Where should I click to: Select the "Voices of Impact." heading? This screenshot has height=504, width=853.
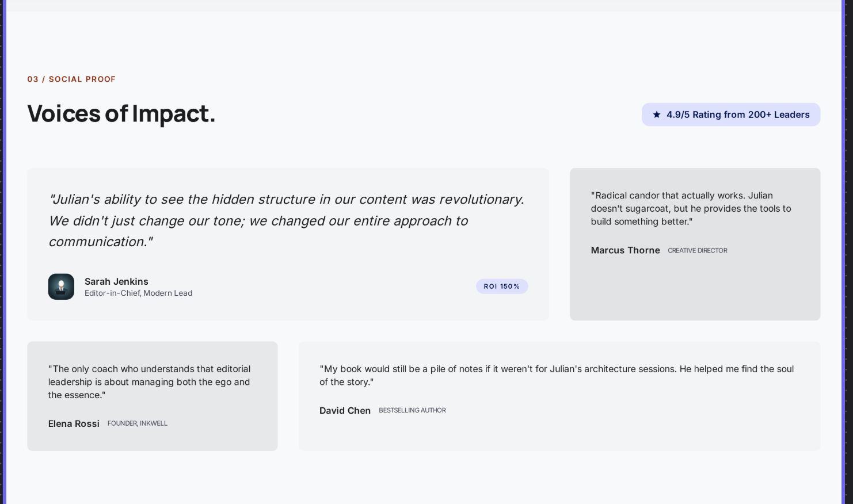coord(121,113)
